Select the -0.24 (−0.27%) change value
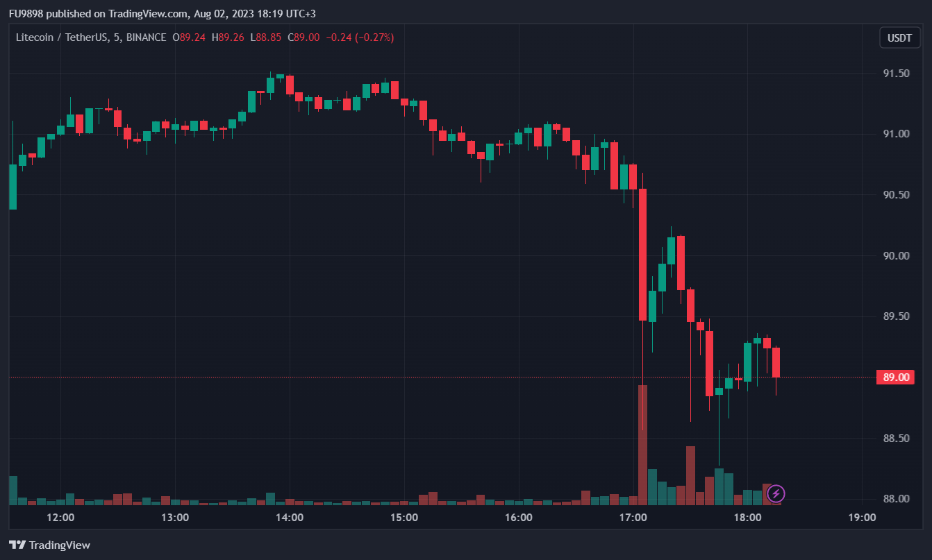The width and height of the screenshot is (932, 560). click(x=359, y=37)
